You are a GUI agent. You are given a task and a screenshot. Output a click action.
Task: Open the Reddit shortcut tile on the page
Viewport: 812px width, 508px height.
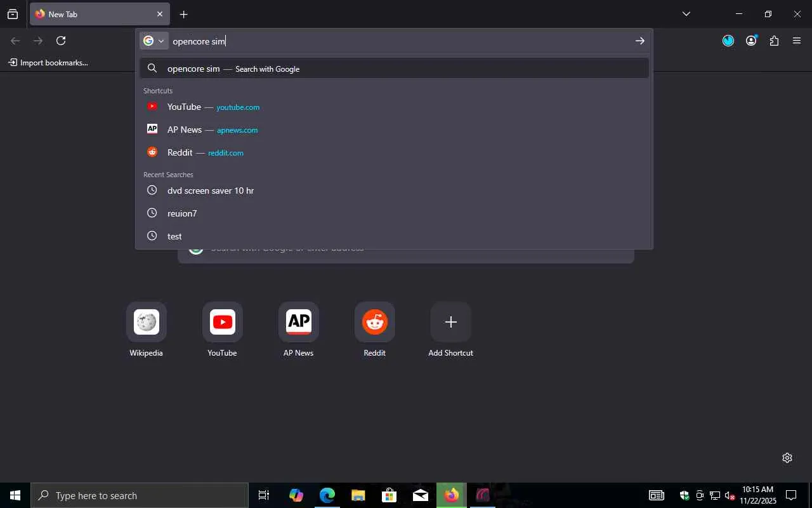coord(375,330)
